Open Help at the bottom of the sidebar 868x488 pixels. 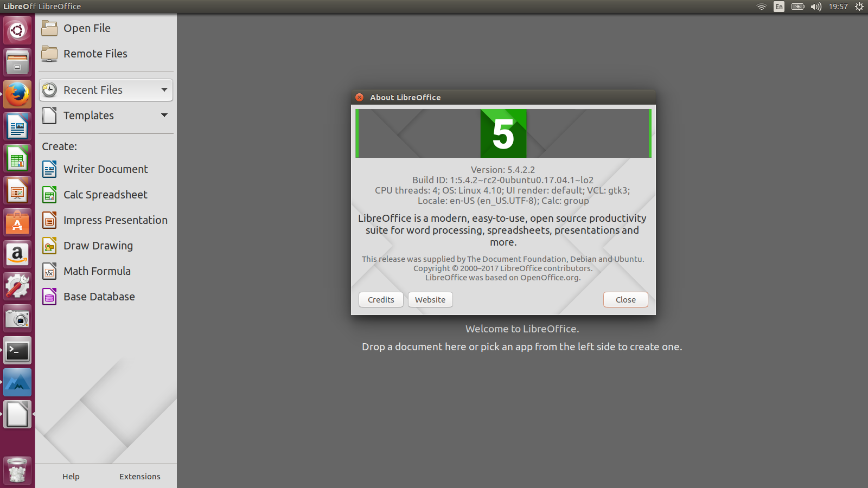[71, 477]
